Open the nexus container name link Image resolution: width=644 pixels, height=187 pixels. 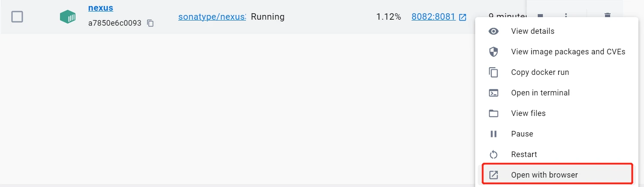coord(101,8)
